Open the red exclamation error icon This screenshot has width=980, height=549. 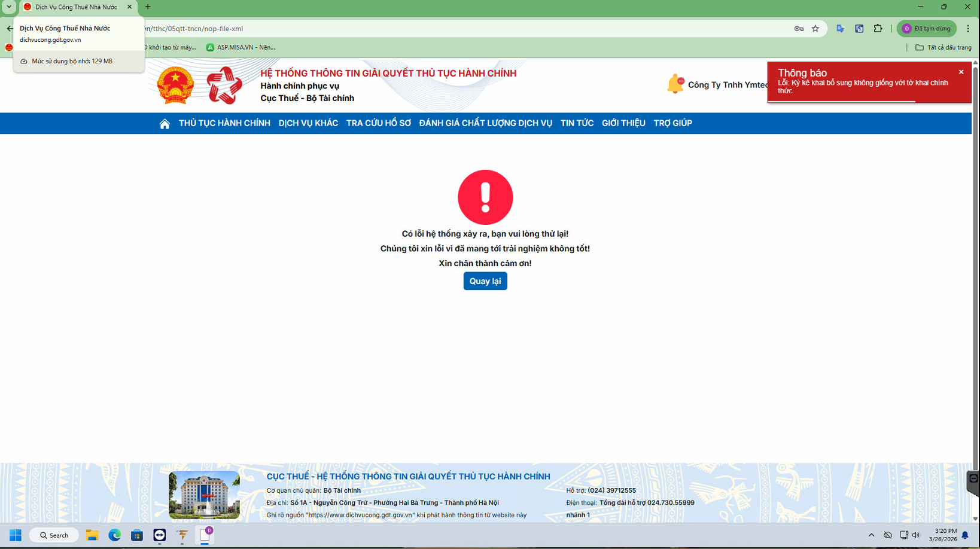click(485, 197)
